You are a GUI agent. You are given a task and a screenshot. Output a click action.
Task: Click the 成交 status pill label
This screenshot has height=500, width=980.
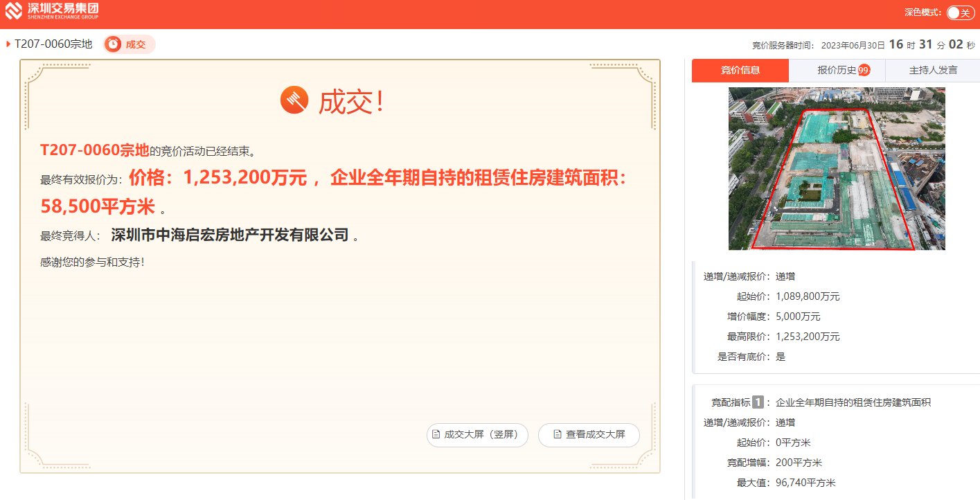(136, 44)
